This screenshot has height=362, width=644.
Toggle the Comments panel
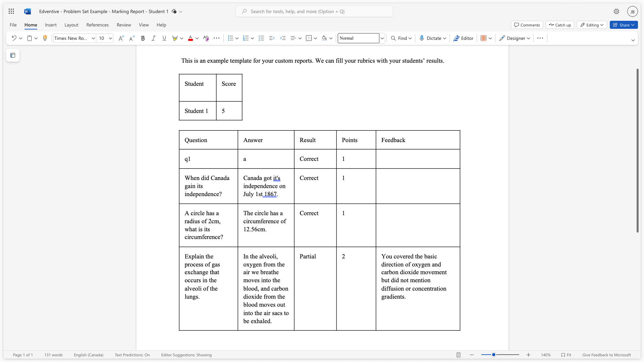[527, 25]
